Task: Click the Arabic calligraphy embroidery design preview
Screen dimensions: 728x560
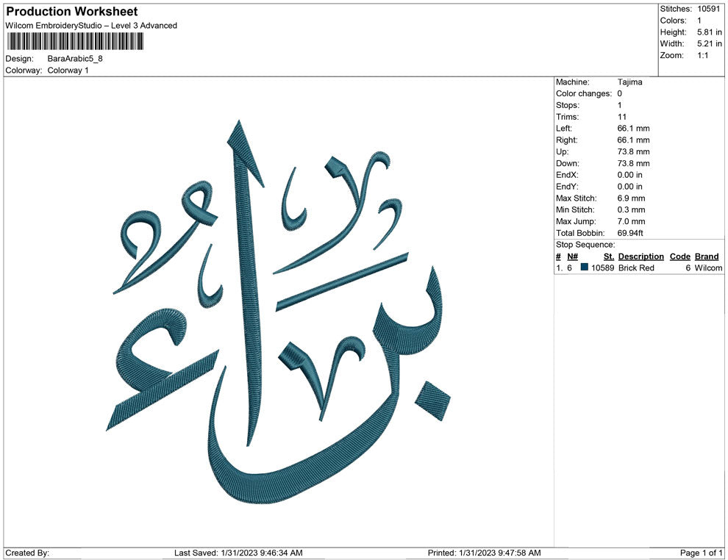Action: click(x=279, y=312)
